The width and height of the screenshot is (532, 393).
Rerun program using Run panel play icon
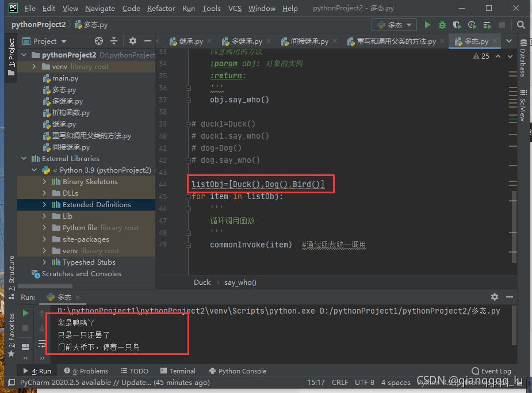click(x=25, y=313)
